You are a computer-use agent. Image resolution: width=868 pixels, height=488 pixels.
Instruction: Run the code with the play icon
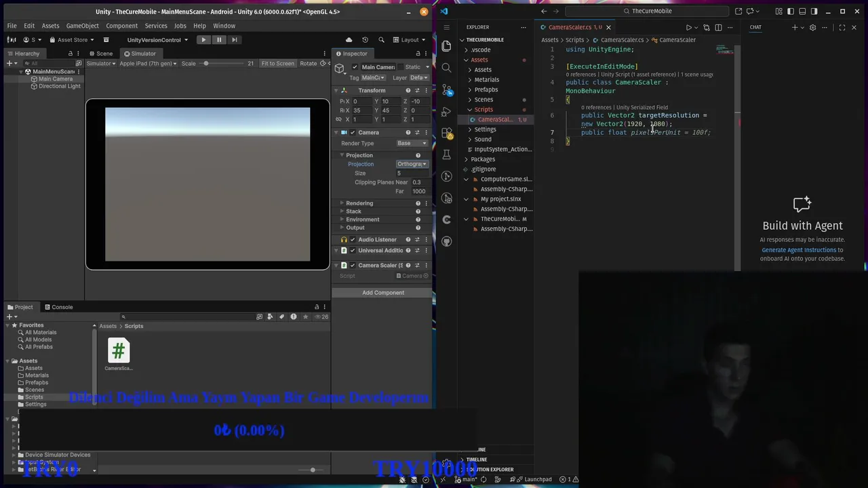pyautogui.click(x=688, y=27)
